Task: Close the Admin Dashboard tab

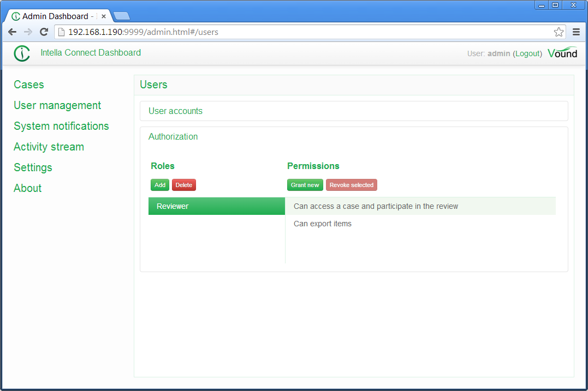Action: (x=104, y=16)
